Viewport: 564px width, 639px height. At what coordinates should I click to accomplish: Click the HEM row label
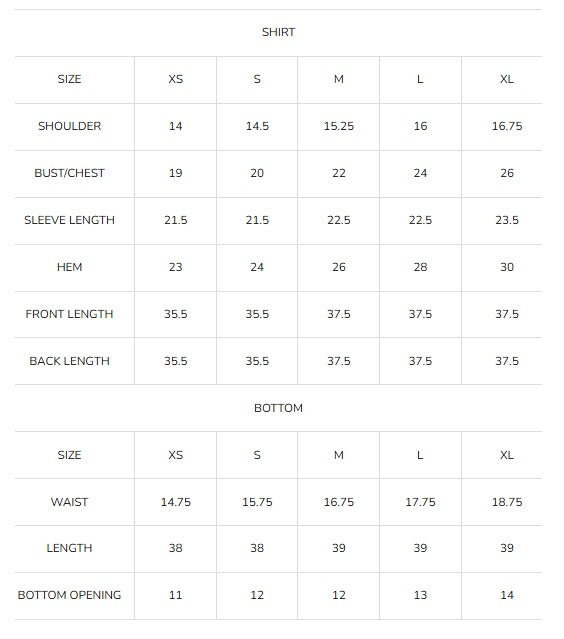tap(70, 267)
